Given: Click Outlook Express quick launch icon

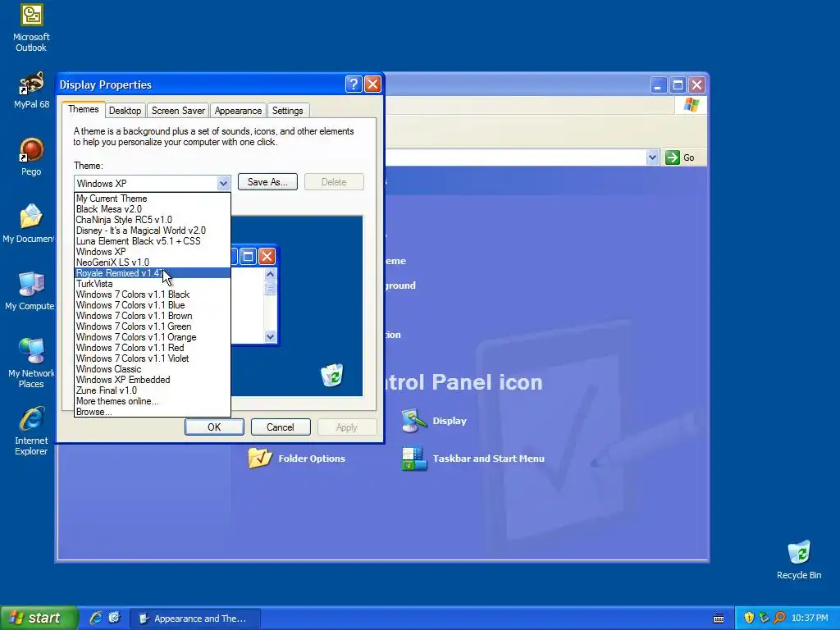Looking at the screenshot, I should tap(114, 618).
